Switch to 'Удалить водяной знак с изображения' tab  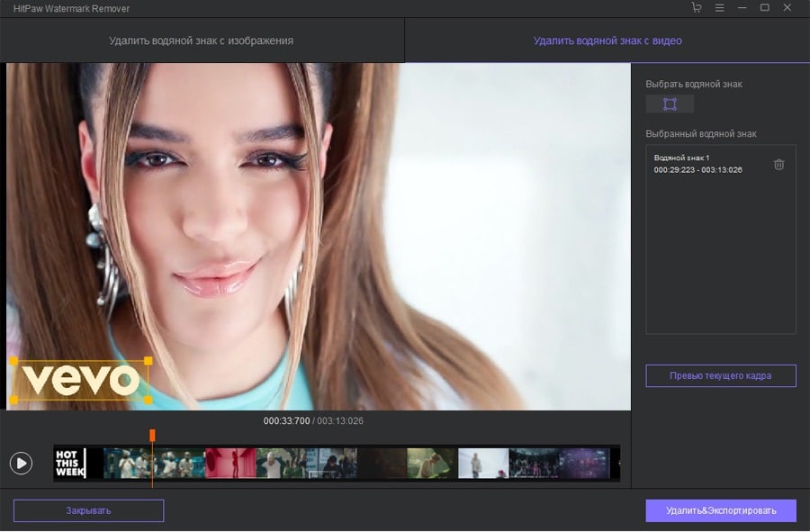coord(201,41)
